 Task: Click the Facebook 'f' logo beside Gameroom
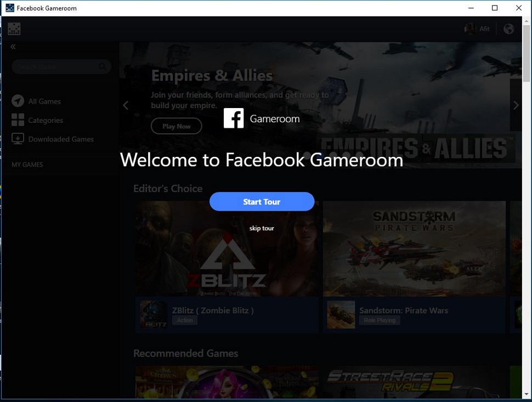click(x=234, y=118)
